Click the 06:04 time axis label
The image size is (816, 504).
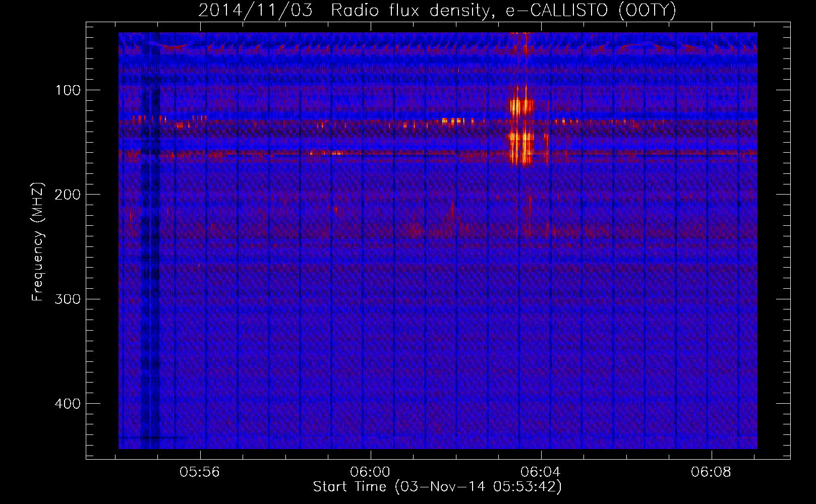click(x=541, y=472)
